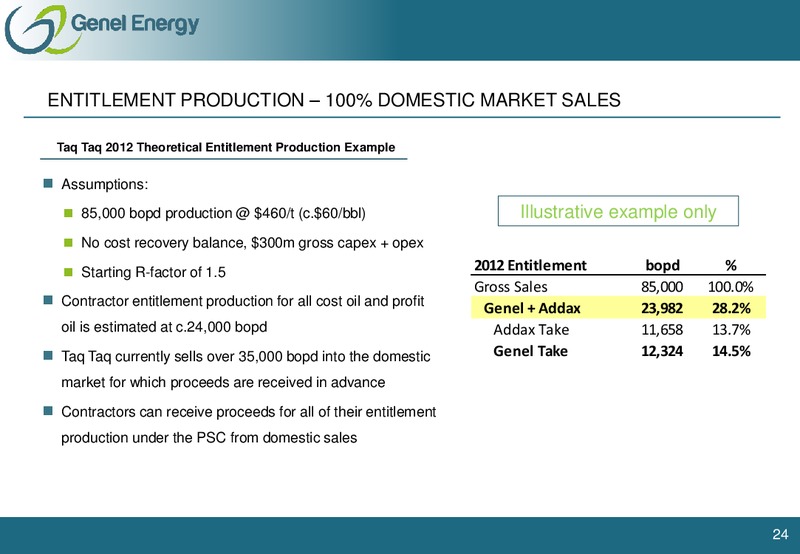
Task: Select the highlighted 'Genel + Addax' row label
Action: [x=532, y=308]
